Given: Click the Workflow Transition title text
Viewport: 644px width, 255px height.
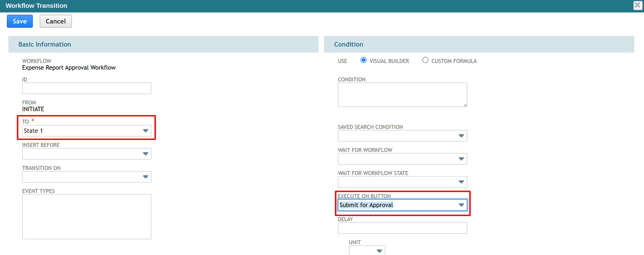Looking at the screenshot, I should click(x=36, y=6).
